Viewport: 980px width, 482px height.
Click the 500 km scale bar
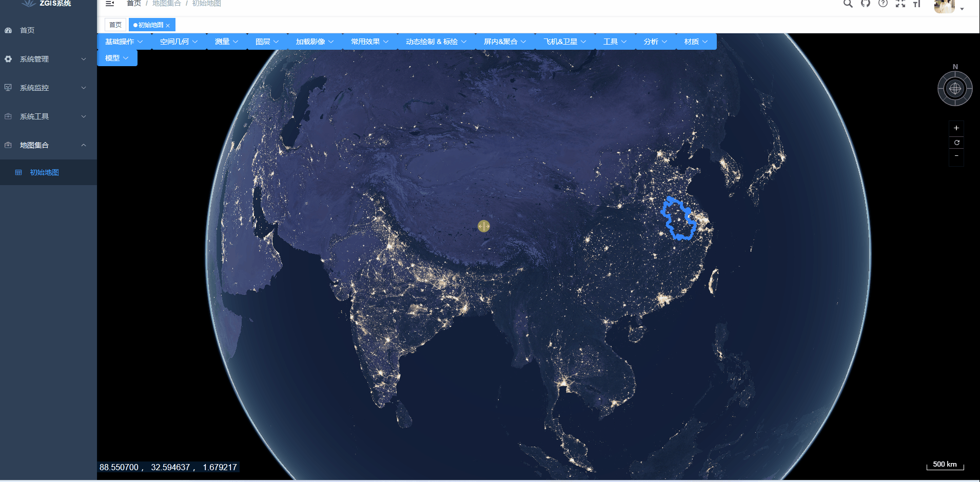click(x=945, y=465)
